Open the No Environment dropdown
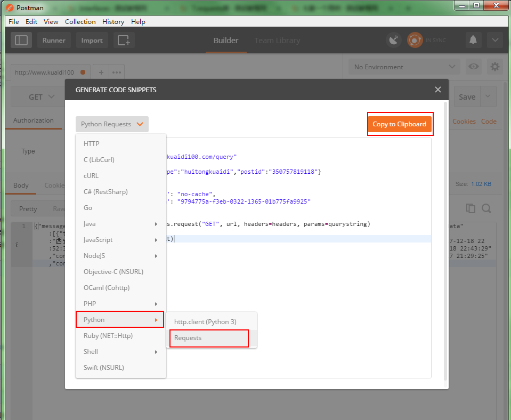This screenshot has width=511, height=420. pyautogui.click(x=404, y=67)
